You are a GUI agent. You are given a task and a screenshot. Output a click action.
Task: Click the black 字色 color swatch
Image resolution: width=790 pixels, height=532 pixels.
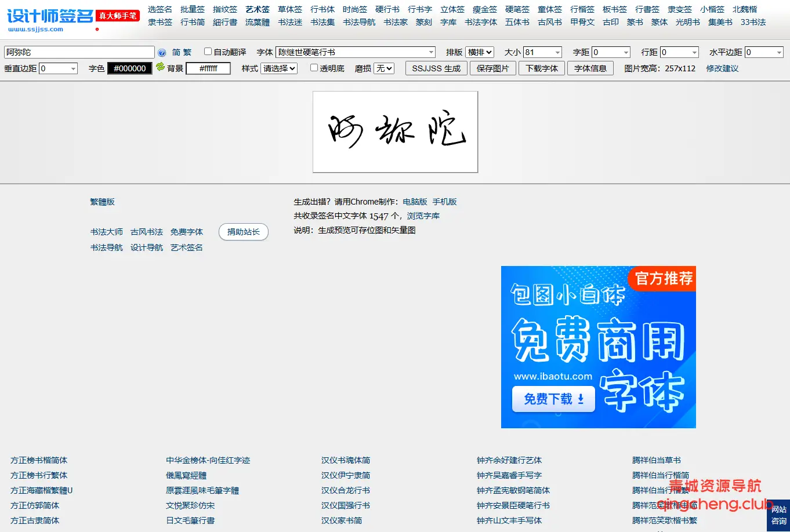(129, 68)
